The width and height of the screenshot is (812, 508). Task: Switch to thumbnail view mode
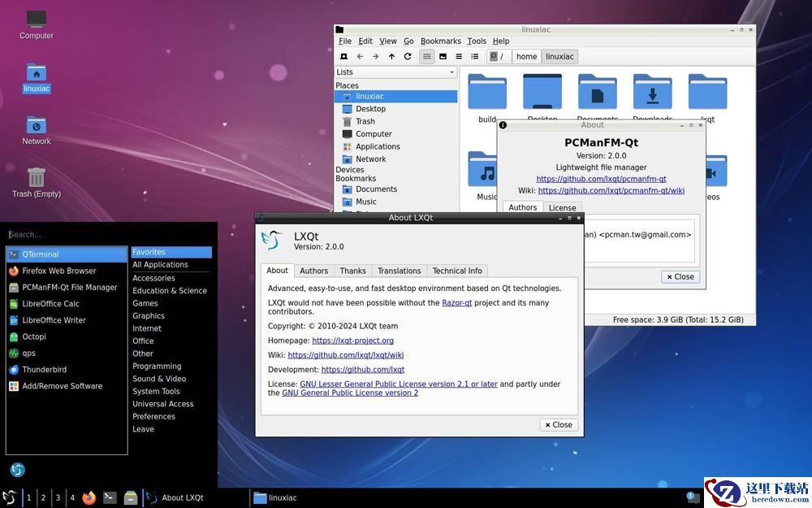pos(443,57)
